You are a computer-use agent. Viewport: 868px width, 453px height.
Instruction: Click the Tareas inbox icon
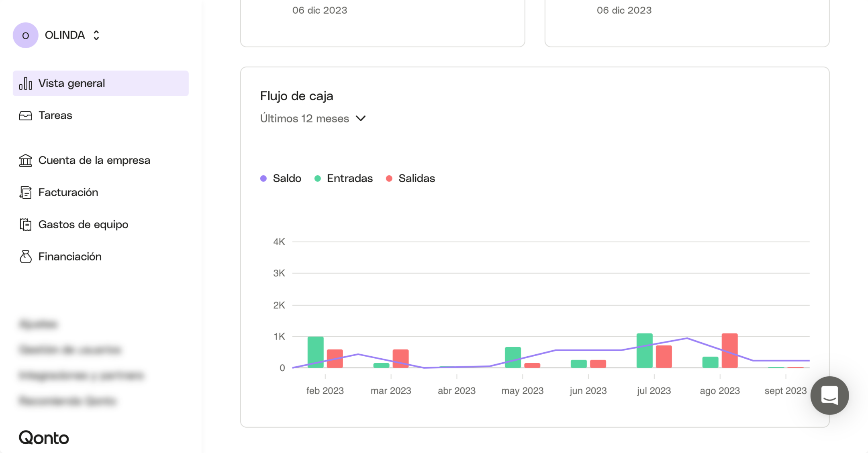point(25,116)
